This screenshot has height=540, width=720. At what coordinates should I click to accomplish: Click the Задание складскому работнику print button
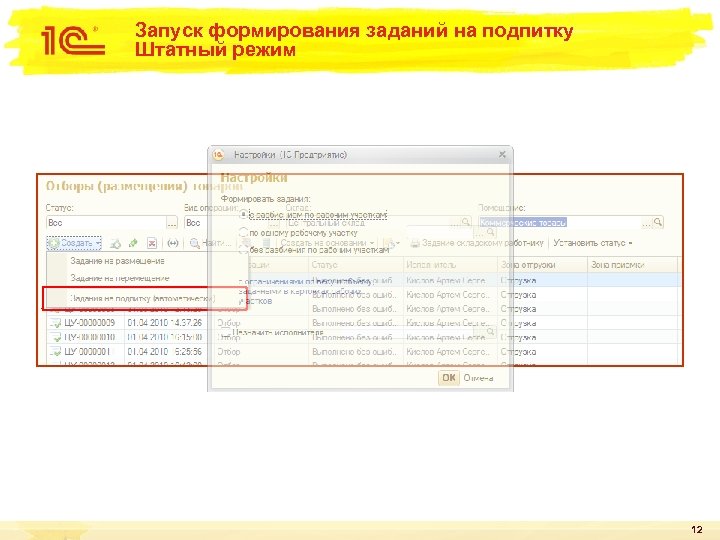[477, 243]
